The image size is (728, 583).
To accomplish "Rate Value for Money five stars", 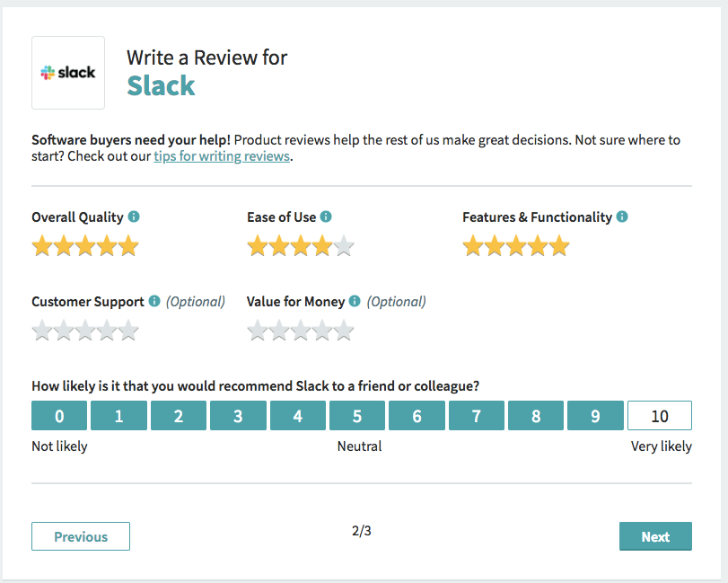I will click(344, 331).
